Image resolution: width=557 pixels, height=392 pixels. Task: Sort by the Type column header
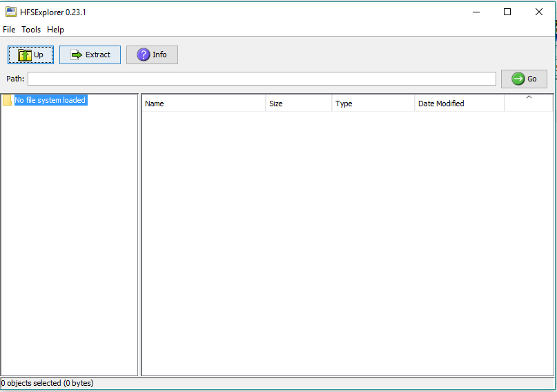pyautogui.click(x=373, y=104)
